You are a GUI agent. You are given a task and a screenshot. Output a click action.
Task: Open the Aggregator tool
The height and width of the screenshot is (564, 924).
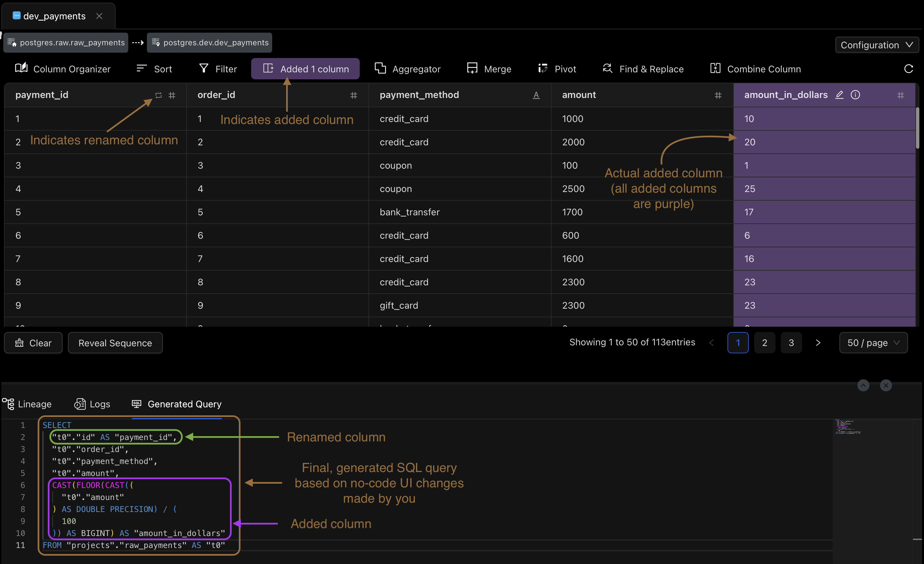[408, 69]
